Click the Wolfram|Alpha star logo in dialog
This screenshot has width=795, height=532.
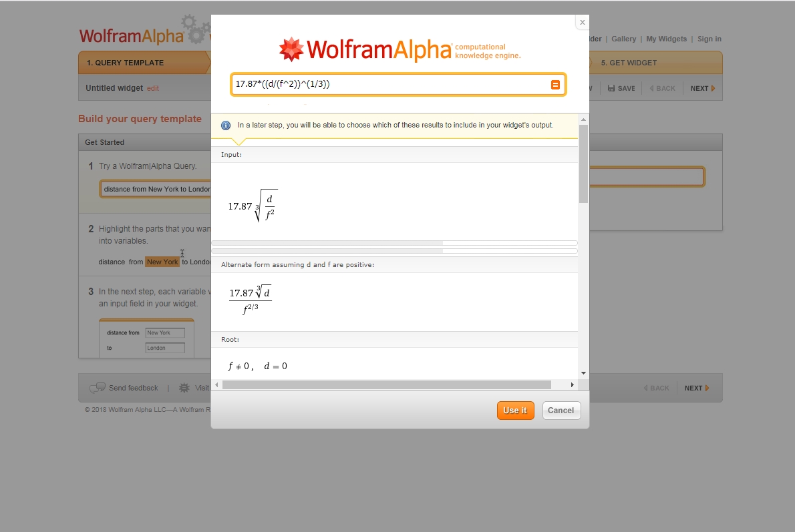click(x=291, y=49)
